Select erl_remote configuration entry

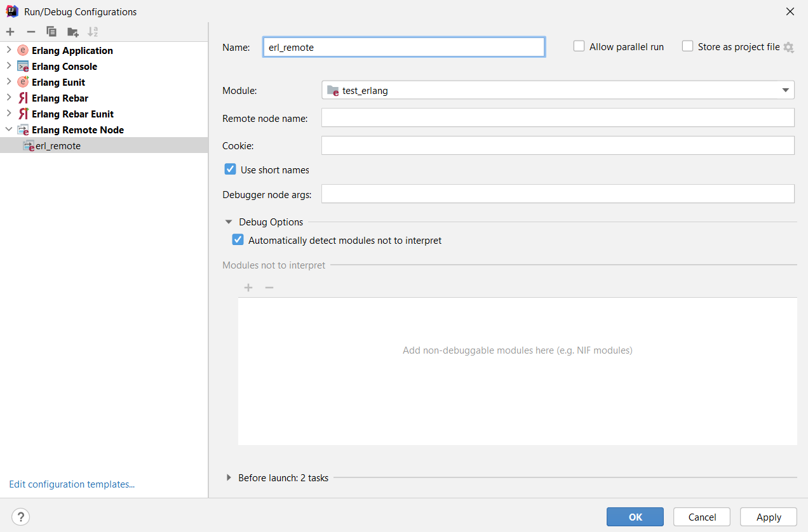[x=104, y=145]
